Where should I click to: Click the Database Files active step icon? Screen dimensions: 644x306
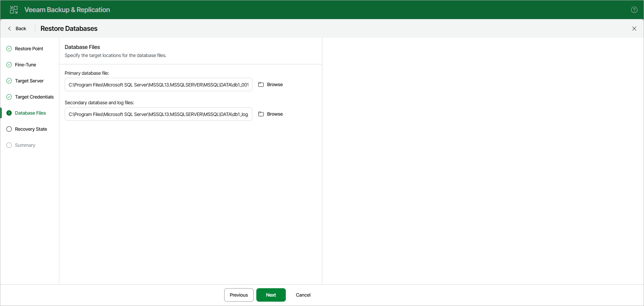[x=9, y=113]
